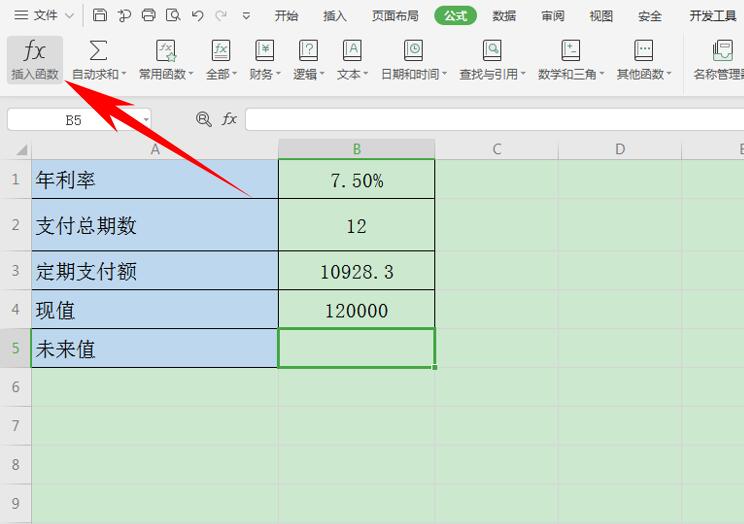Select row 9 header
The image size is (744, 524).
[16, 503]
